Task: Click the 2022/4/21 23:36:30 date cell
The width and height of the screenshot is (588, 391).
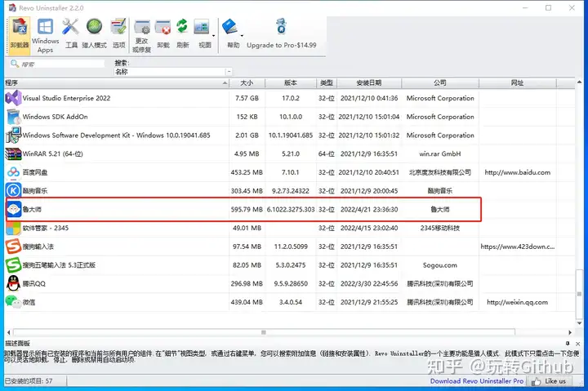Action: [369, 210]
